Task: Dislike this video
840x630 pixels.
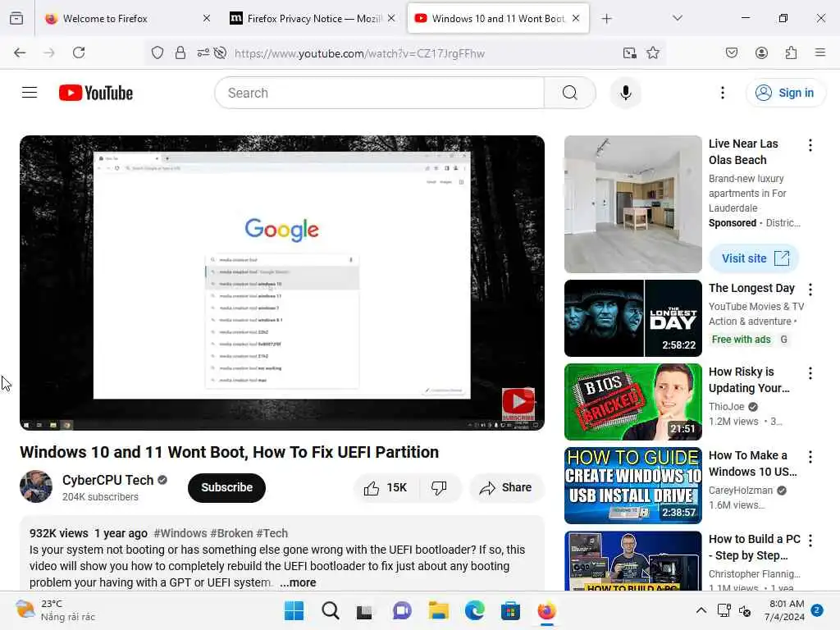Action: pyautogui.click(x=440, y=487)
